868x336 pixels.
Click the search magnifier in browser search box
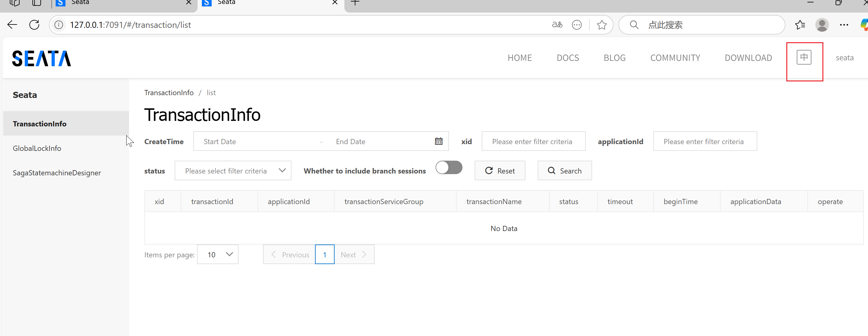pyautogui.click(x=634, y=24)
